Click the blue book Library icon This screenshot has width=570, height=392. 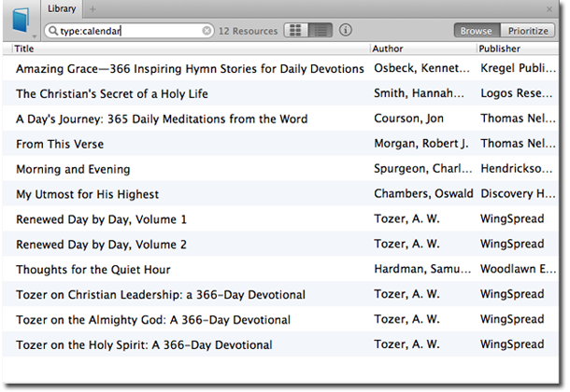[x=21, y=20]
